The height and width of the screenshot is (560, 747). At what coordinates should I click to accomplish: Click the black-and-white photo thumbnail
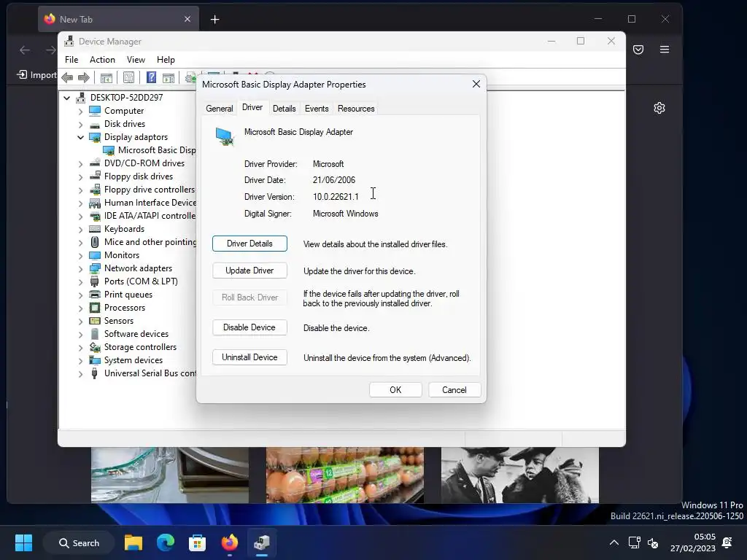coord(519,475)
